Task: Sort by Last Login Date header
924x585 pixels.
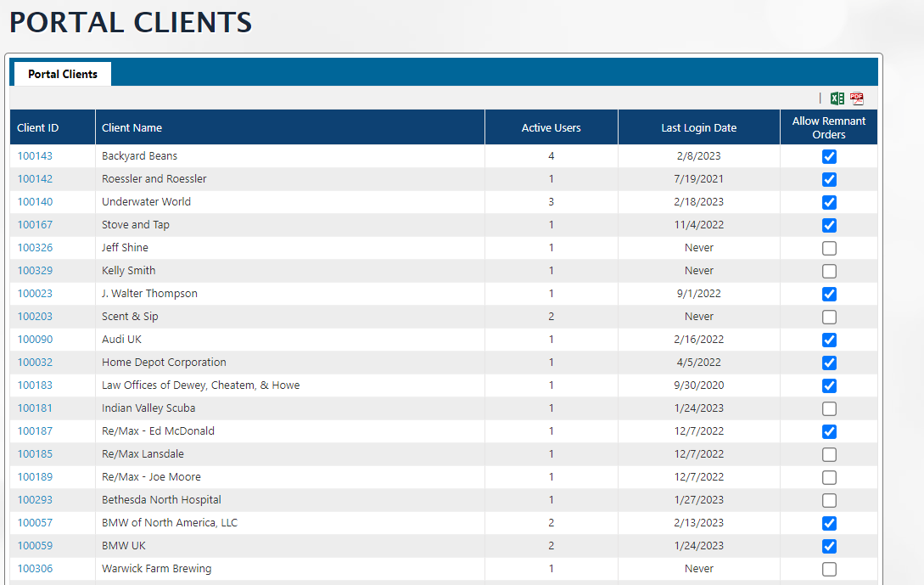Action: [698, 128]
